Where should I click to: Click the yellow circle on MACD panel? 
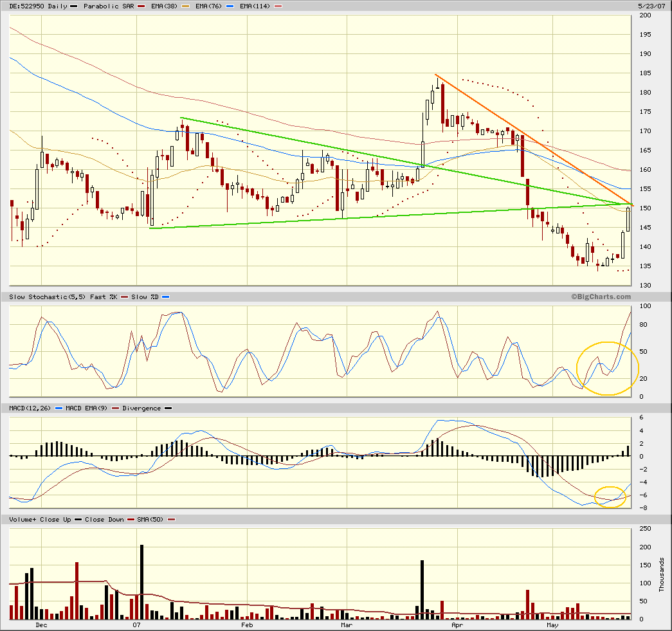[x=610, y=497]
